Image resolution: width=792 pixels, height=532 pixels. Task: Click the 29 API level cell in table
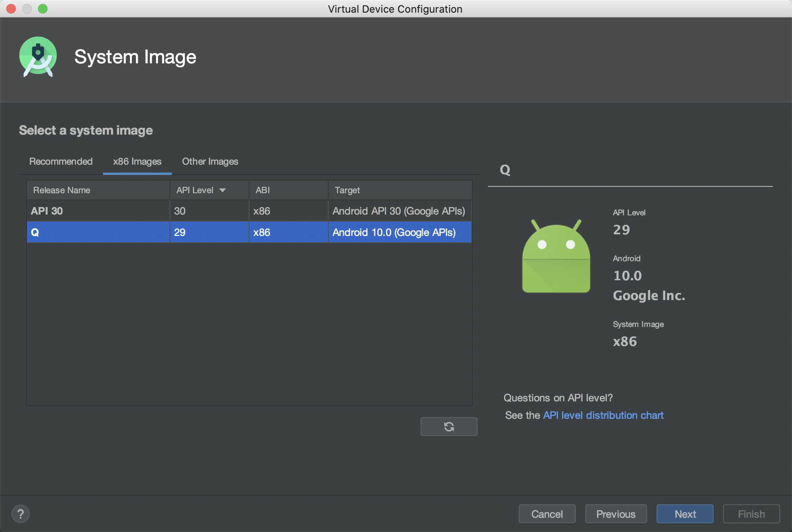click(x=209, y=232)
